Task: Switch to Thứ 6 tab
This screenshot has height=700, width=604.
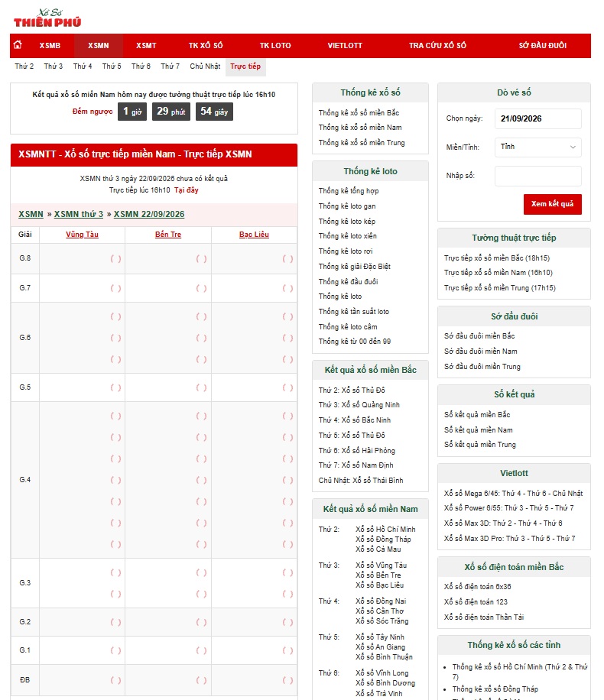Action: (141, 66)
